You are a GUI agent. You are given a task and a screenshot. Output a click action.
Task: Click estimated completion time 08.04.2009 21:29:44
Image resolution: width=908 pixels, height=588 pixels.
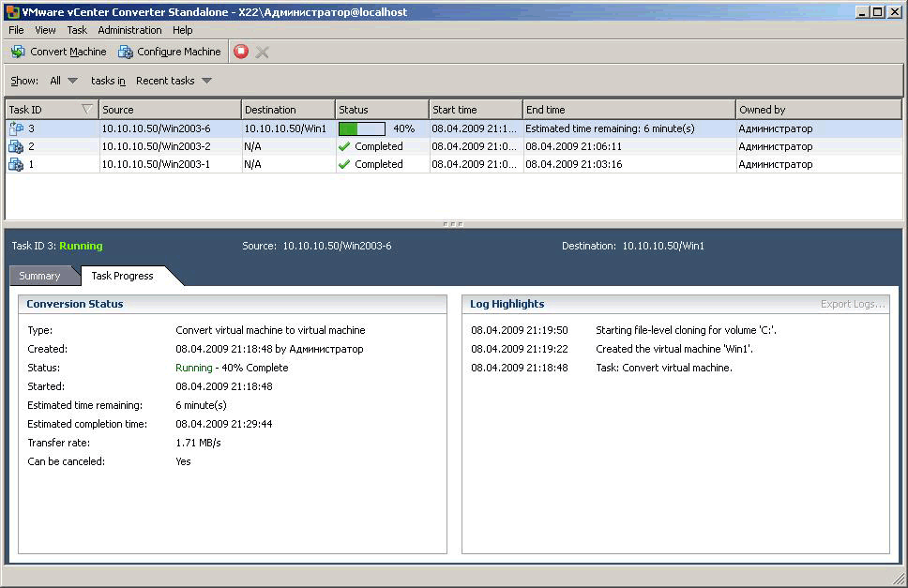pos(223,424)
